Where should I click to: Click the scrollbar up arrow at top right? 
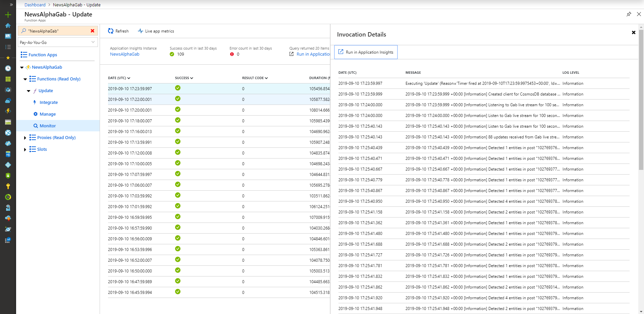[x=641, y=27]
